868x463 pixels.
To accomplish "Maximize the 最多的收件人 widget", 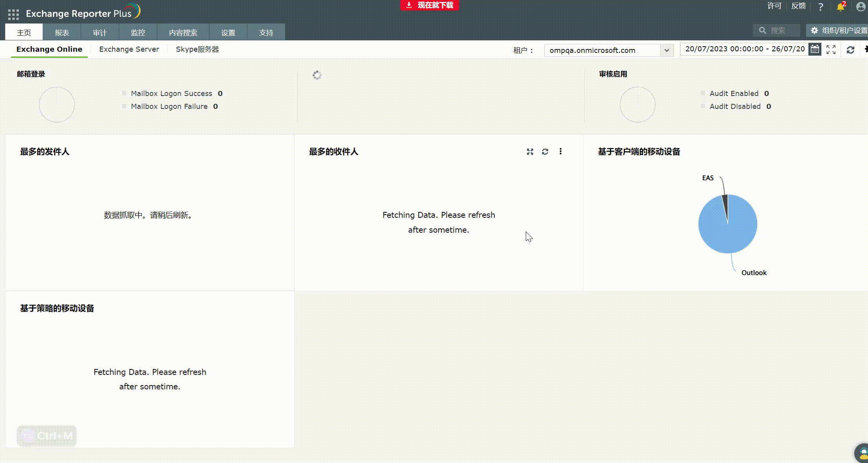I will pyautogui.click(x=530, y=152).
